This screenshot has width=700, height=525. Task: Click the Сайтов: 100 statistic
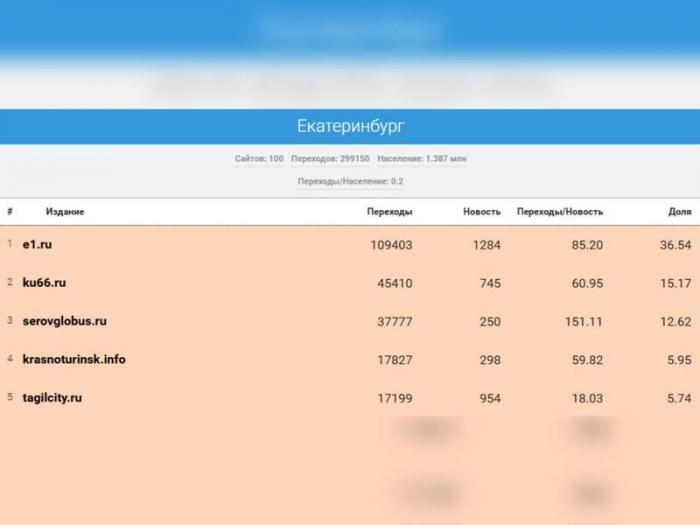259,159
